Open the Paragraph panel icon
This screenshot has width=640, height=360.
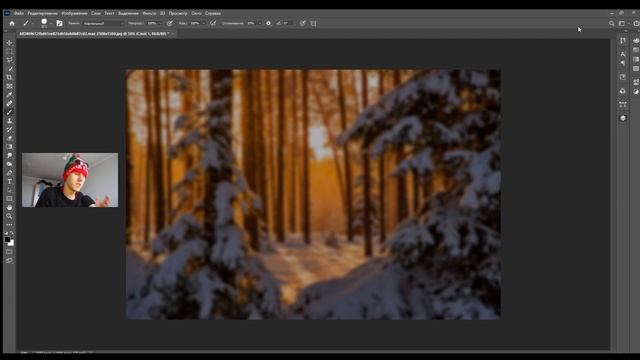click(622, 63)
